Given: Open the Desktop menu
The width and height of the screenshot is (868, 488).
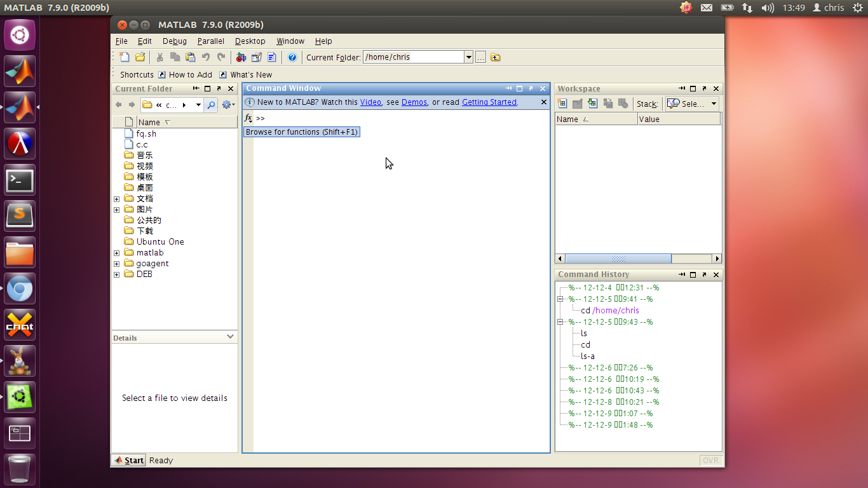Looking at the screenshot, I should pos(250,41).
